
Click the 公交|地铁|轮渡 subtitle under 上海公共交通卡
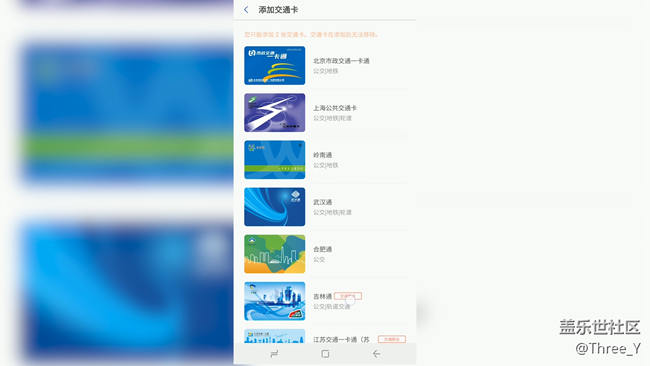point(332,118)
